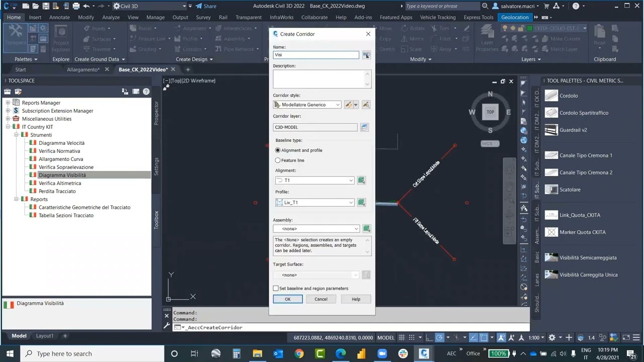644x362 pixels.
Task: Select Feature line baseline type
Action: point(278,160)
